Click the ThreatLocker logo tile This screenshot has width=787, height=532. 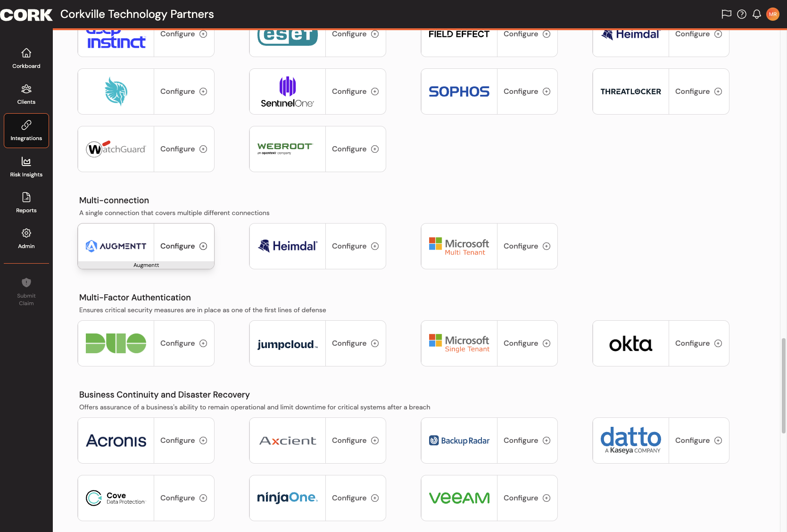tap(631, 91)
